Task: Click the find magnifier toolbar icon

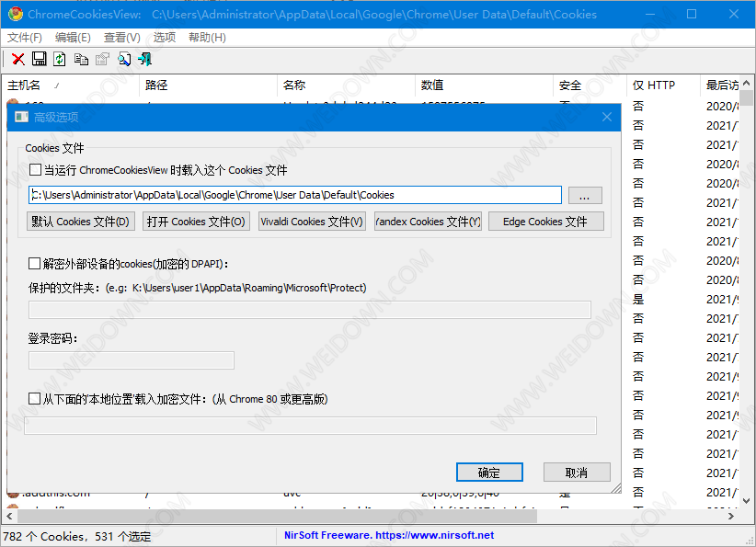Action: pos(124,59)
